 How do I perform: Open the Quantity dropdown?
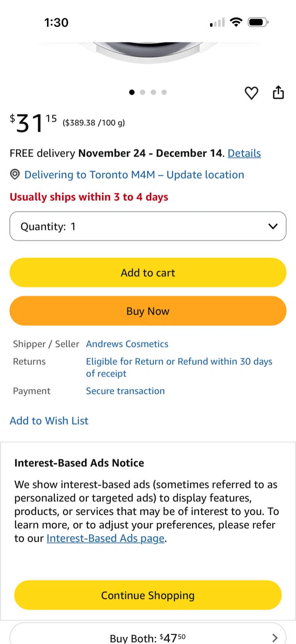(x=148, y=226)
